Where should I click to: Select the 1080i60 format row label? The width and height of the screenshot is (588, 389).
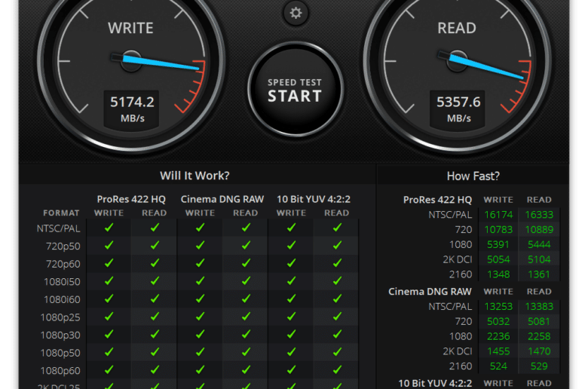[x=62, y=300]
